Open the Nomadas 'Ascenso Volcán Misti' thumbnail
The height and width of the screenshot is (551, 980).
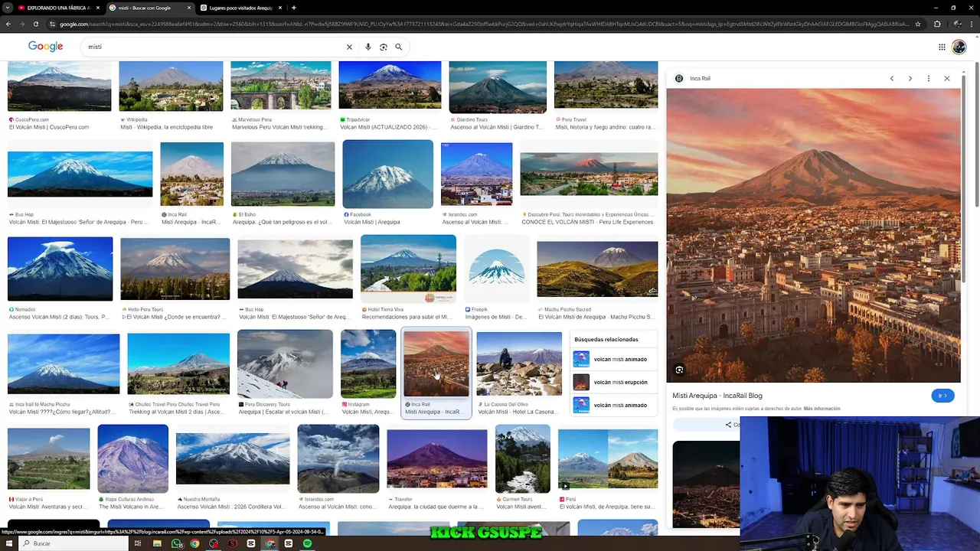[x=60, y=269]
